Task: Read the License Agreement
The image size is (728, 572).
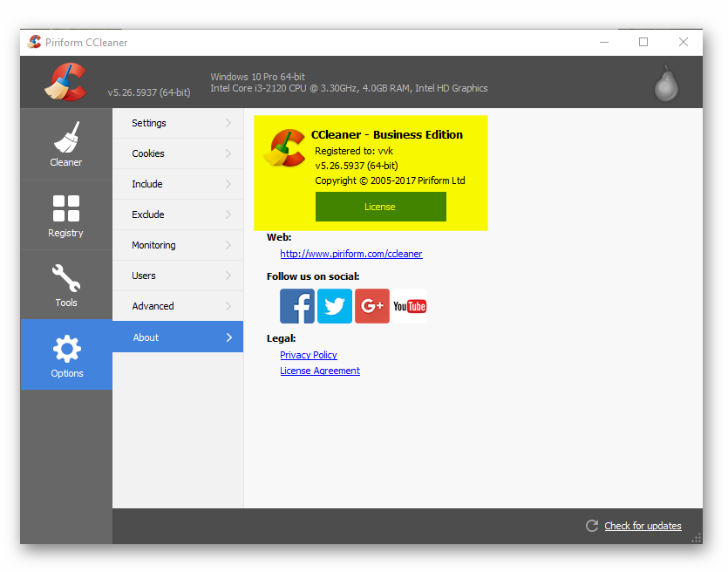Action: point(319,371)
